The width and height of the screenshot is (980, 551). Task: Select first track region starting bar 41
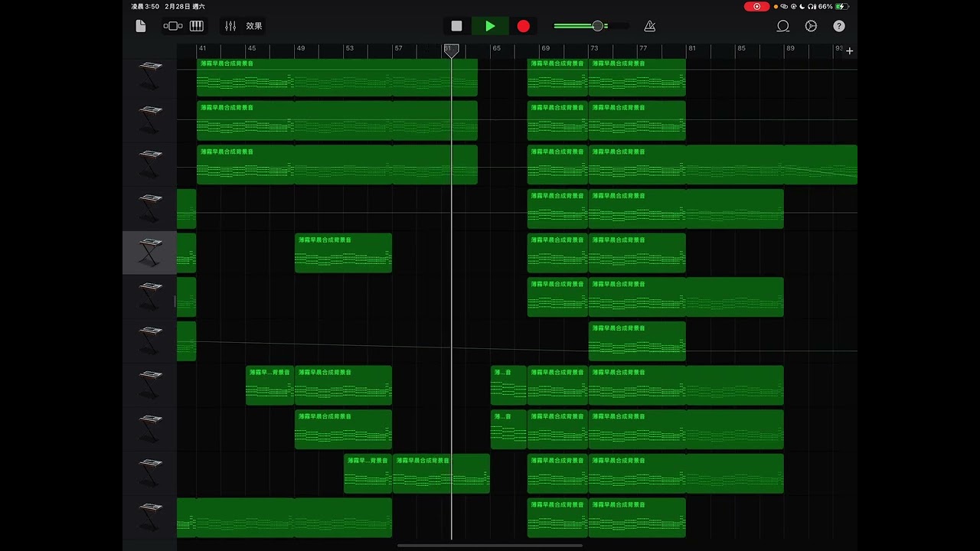[x=337, y=77]
